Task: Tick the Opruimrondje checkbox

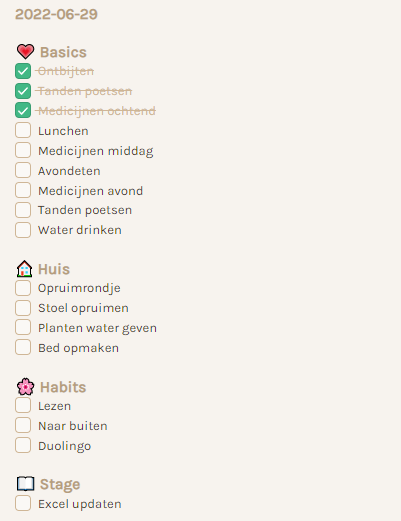Action: [x=23, y=288]
